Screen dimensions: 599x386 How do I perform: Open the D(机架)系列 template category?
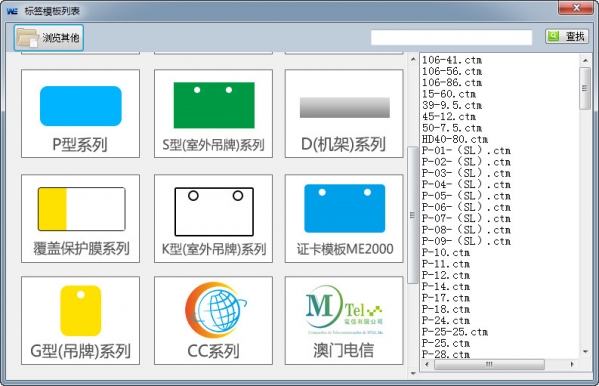click(344, 114)
